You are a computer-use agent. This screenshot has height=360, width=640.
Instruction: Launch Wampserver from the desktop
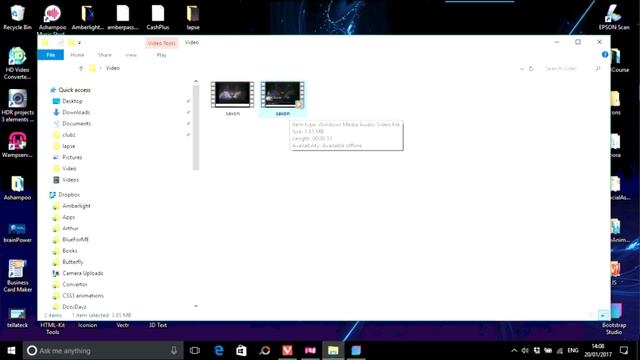tap(17, 145)
